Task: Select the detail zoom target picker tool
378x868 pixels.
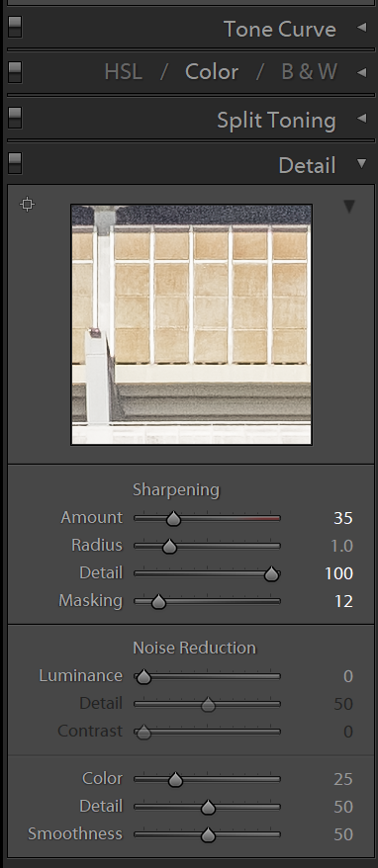Action: (x=27, y=205)
